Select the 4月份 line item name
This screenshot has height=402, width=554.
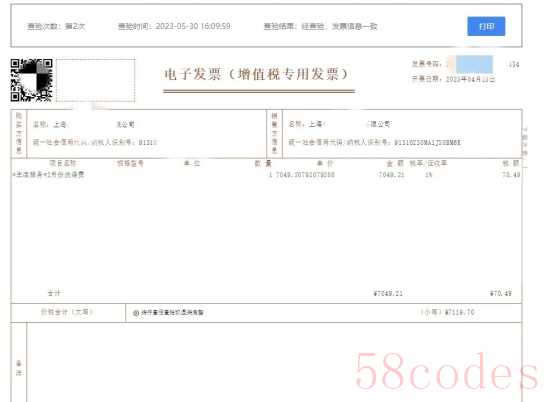click(48, 175)
